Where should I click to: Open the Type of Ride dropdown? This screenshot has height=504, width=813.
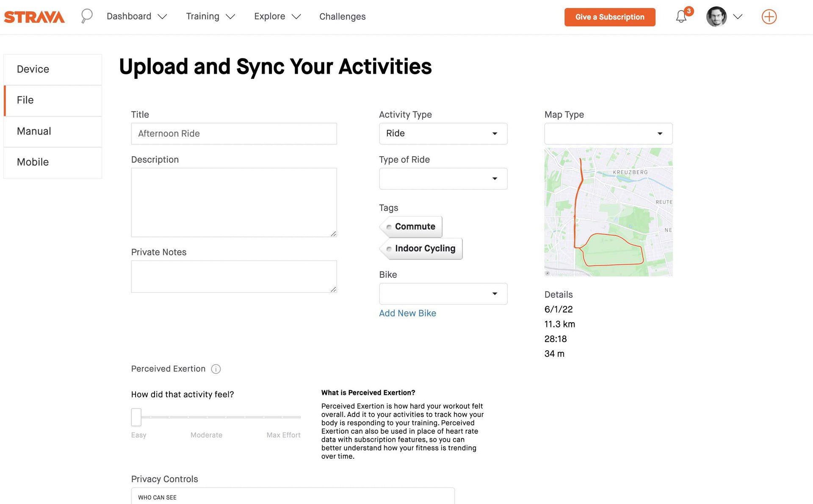[x=443, y=179]
